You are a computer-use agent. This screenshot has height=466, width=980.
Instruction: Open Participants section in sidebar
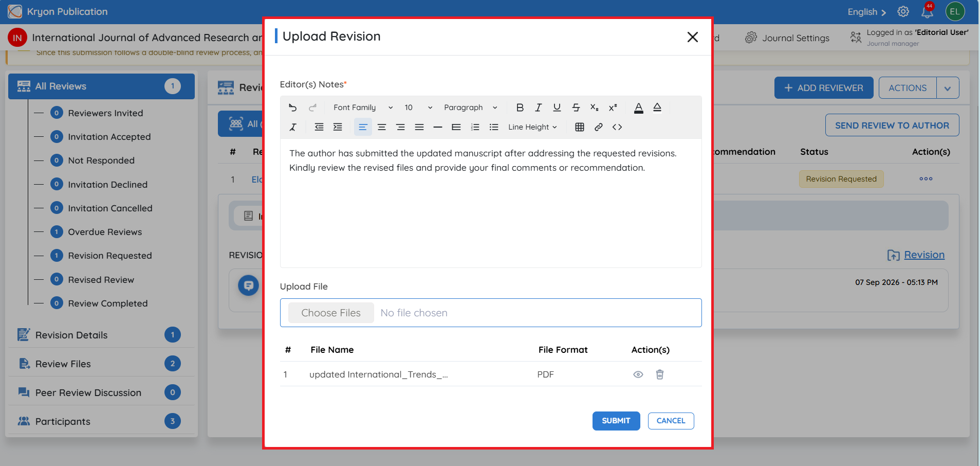[101, 421]
